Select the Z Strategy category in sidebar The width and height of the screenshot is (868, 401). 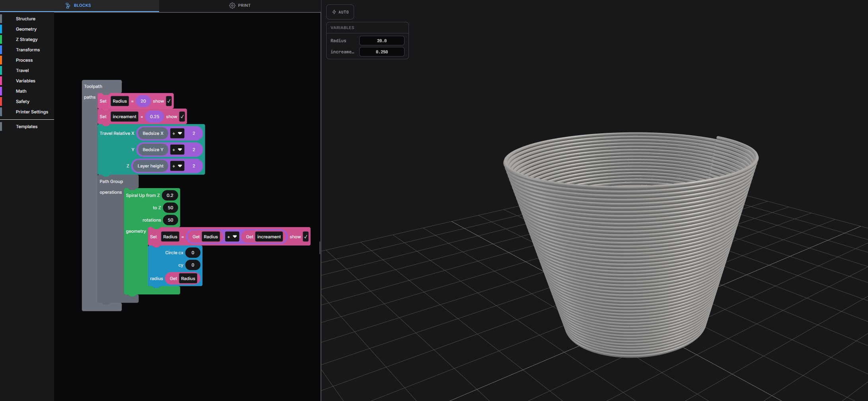pos(27,39)
